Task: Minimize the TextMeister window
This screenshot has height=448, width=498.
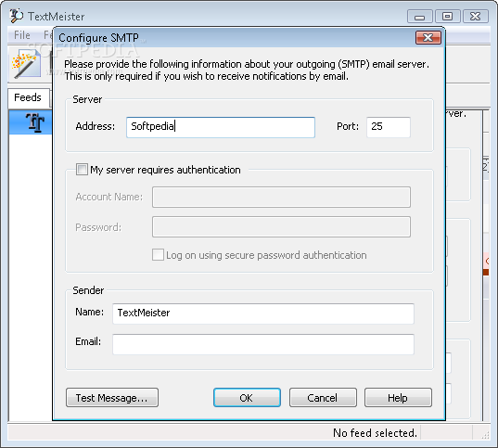Action: pyautogui.click(x=419, y=16)
